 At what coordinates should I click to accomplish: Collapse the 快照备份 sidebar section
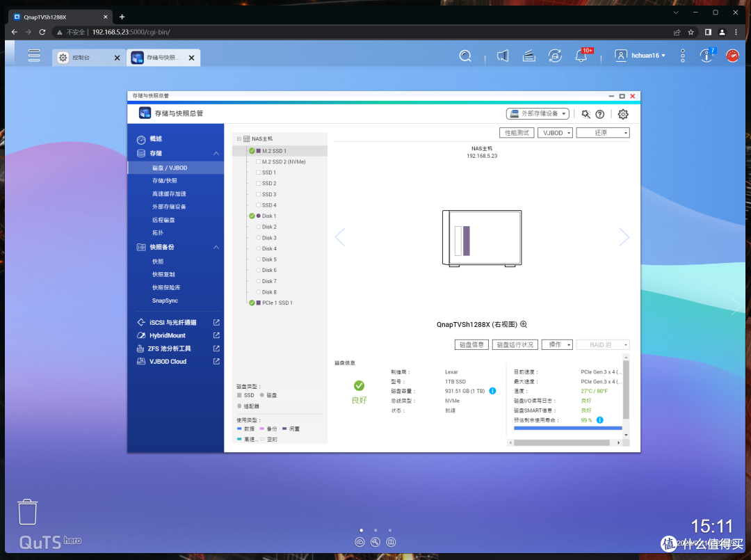tap(216, 247)
